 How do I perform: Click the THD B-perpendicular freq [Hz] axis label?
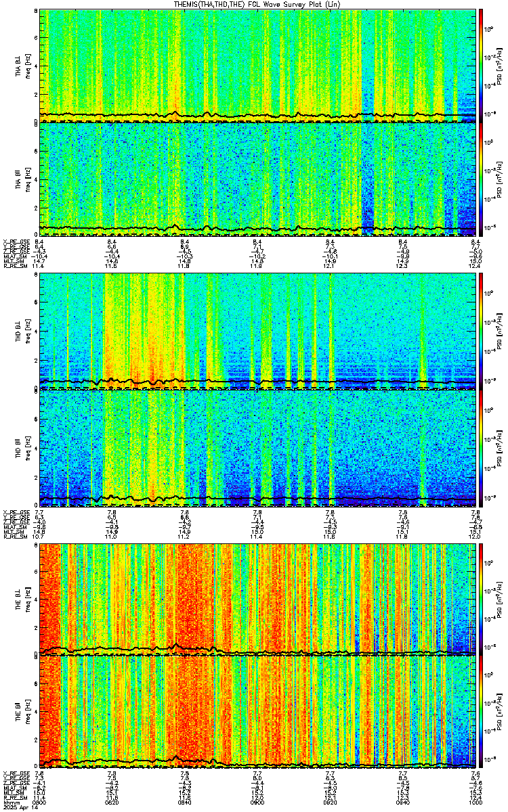[27, 331]
